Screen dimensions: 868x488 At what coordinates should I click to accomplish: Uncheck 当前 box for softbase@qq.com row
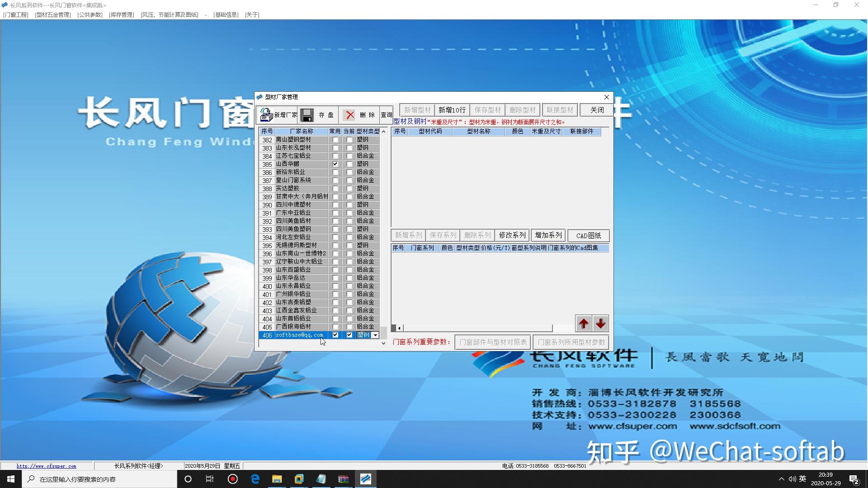coord(349,335)
